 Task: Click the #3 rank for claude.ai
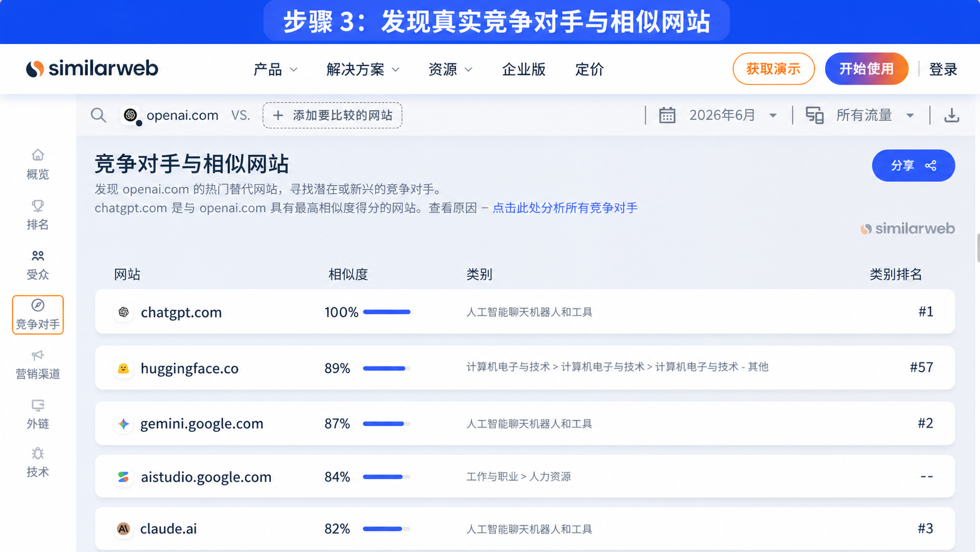pyautogui.click(x=925, y=529)
